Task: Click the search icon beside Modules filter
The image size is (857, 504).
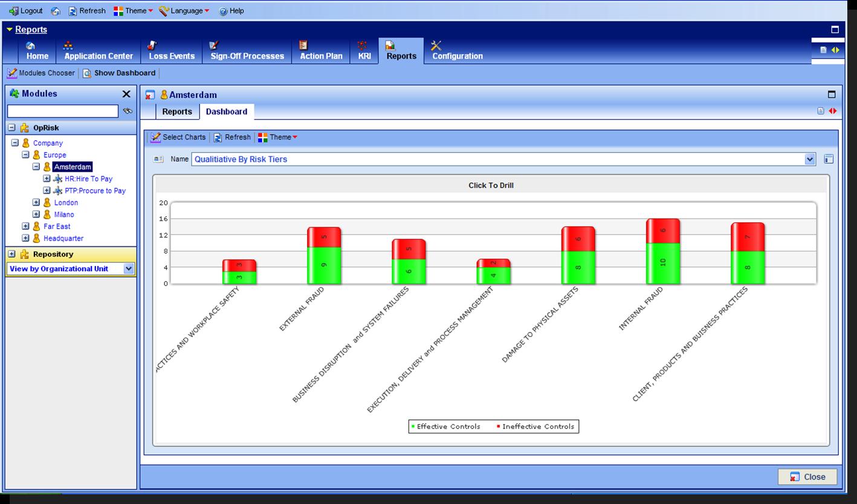Action: (128, 111)
